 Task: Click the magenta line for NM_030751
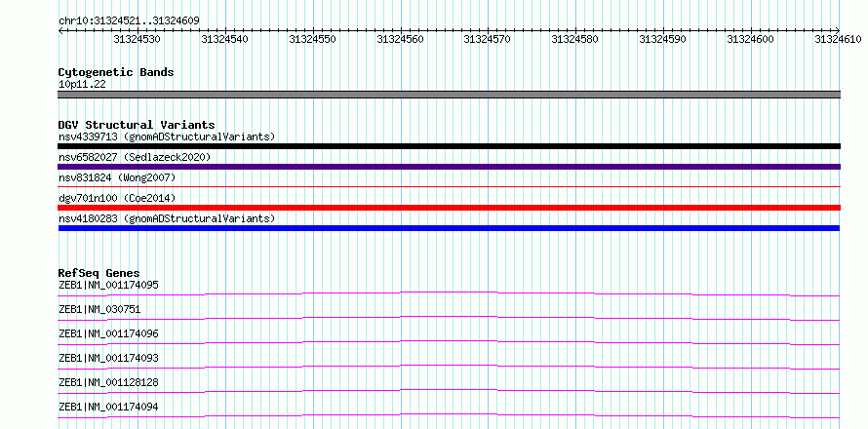[x=449, y=318]
